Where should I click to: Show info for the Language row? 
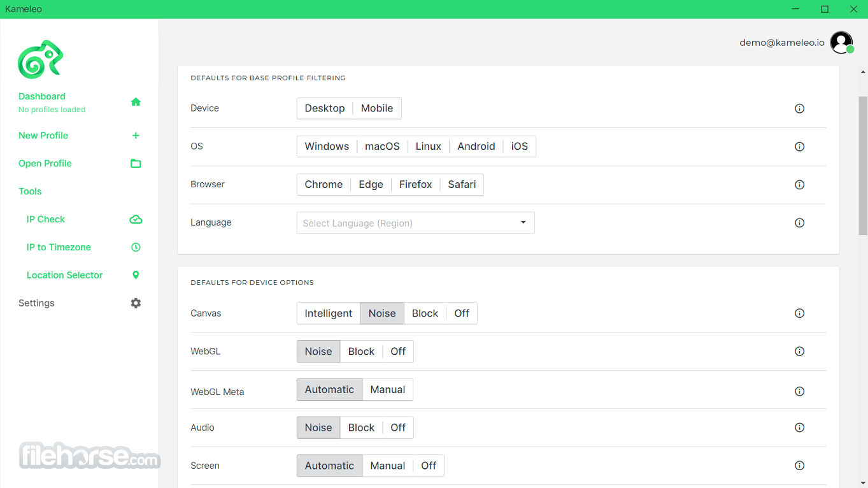pyautogui.click(x=800, y=223)
